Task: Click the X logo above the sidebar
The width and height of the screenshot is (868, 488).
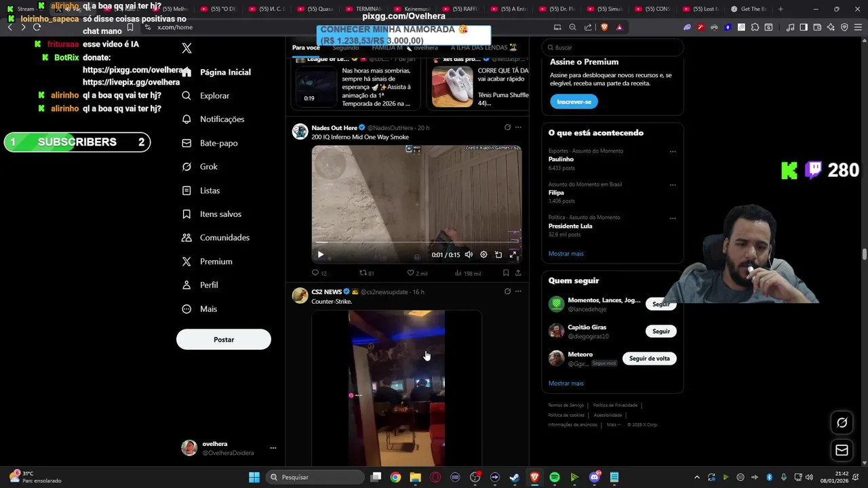Action: click(187, 48)
